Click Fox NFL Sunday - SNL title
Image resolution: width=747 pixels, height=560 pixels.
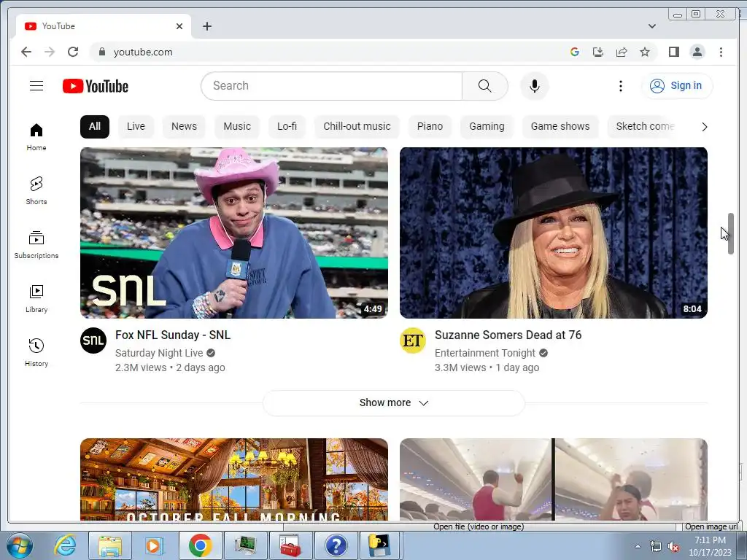pyautogui.click(x=173, y=335)
